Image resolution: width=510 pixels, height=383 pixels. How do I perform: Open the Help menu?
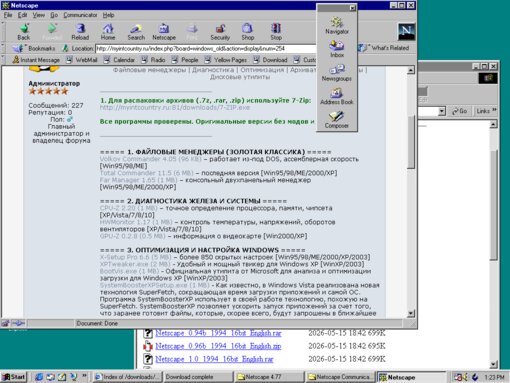point(108,15)
